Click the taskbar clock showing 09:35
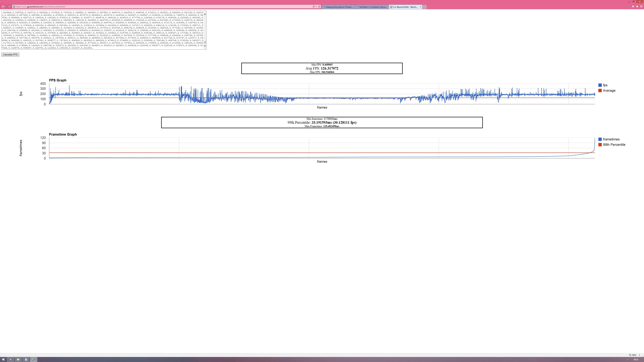The image size is (644, 362). (636, 360)
